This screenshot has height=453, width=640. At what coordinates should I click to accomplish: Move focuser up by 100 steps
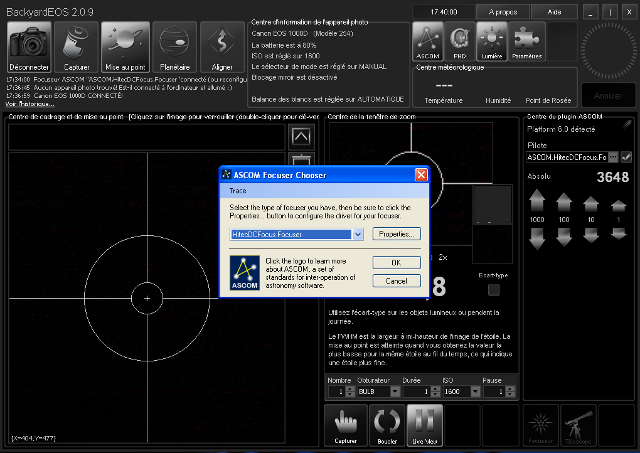[x=564, y=202]
